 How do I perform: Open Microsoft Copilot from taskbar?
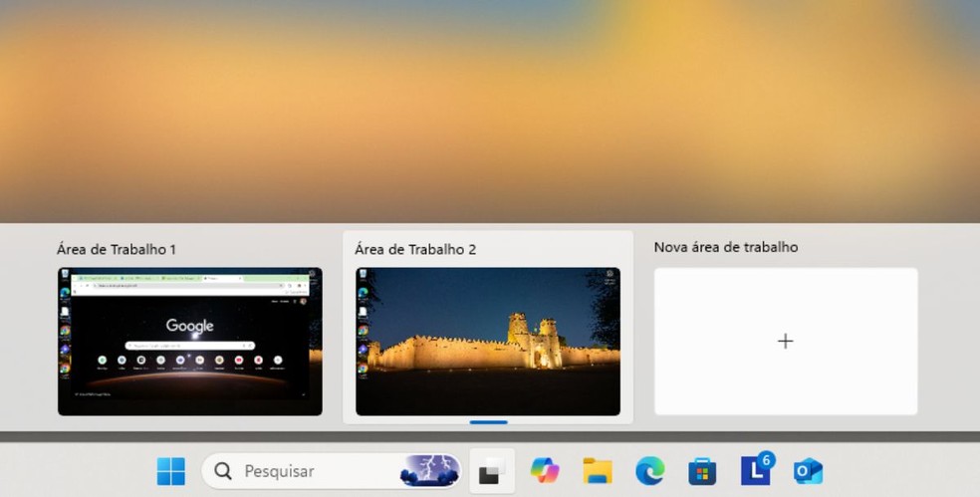click(x=545, y=471)
